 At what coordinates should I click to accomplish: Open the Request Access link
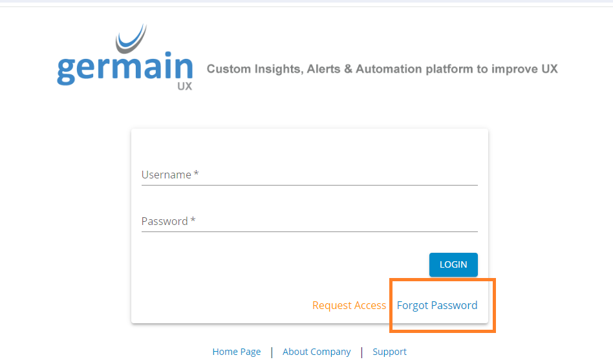[x=349, y=305]
